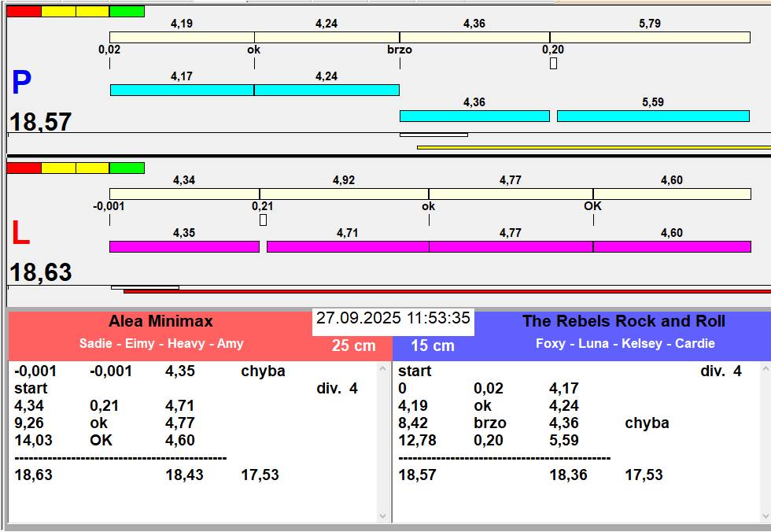Click 'div. 4' in the Rebels results list

721,371
